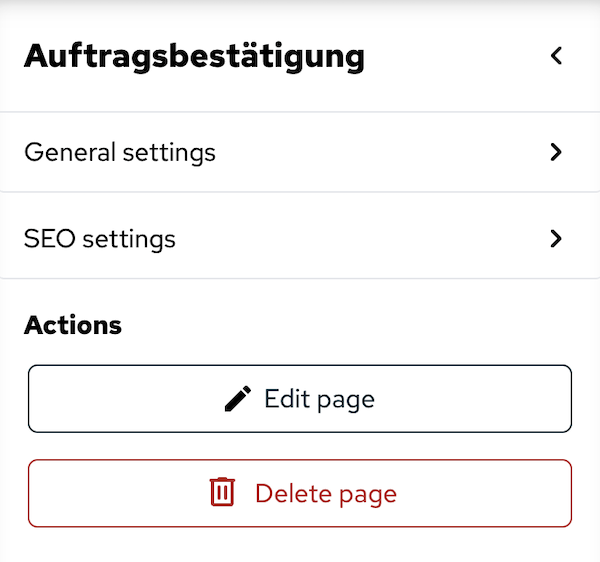
Task: Click the Auftragsbestätigung page title
Action: [194, 57]
